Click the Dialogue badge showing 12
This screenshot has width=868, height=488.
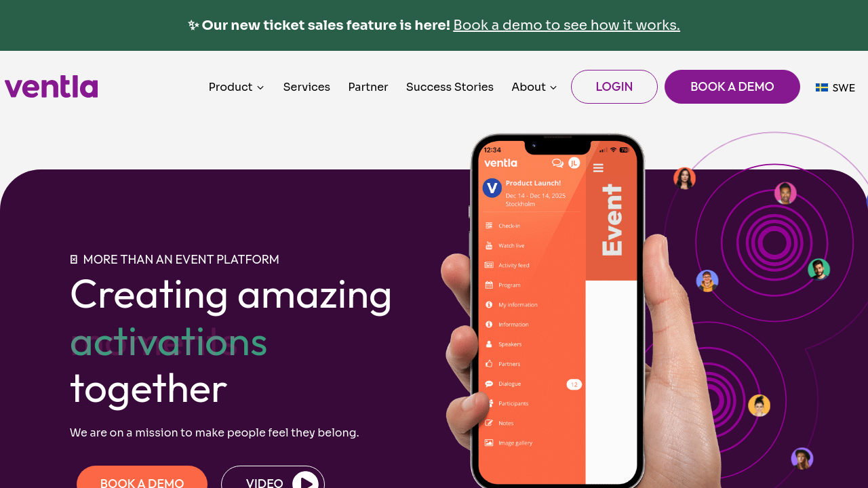(x=574, y=384)
